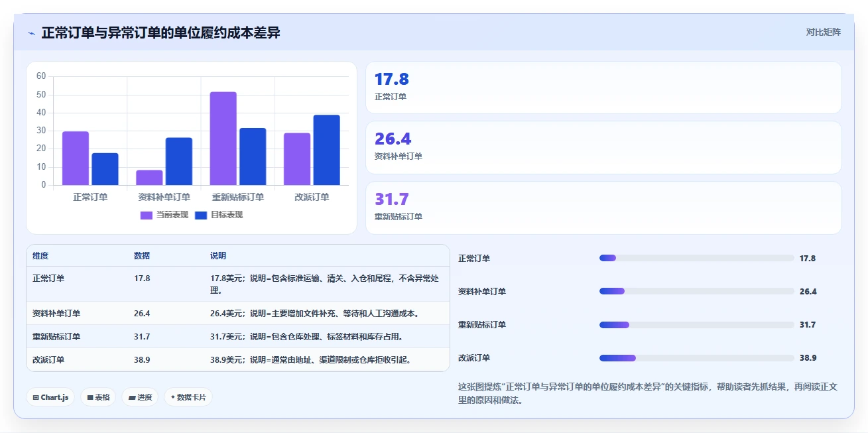The height and width of the screenshot is (433, 868).
Task: Click the 数据 column header
Action: (x=142, y=256)
